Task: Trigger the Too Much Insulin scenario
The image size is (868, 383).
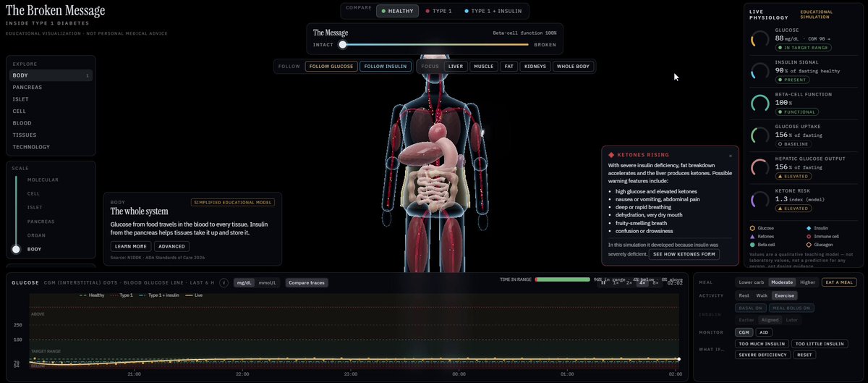Action: 761,344
